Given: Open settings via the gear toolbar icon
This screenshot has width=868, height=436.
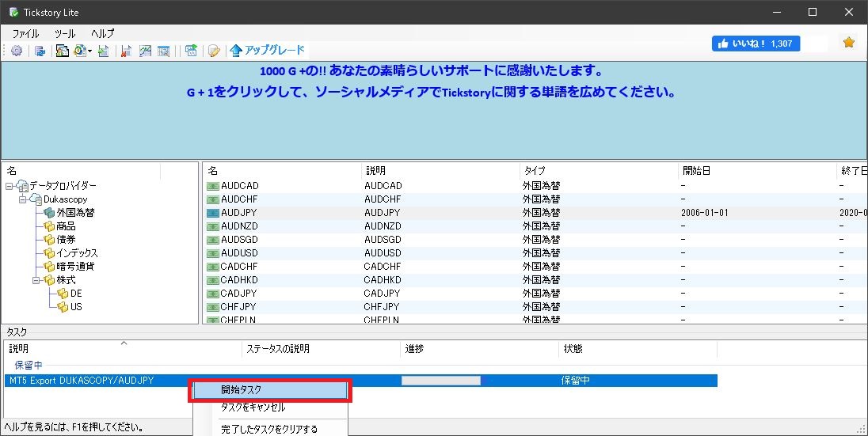Looking at the screenshot, I should [x=17, y=51].
